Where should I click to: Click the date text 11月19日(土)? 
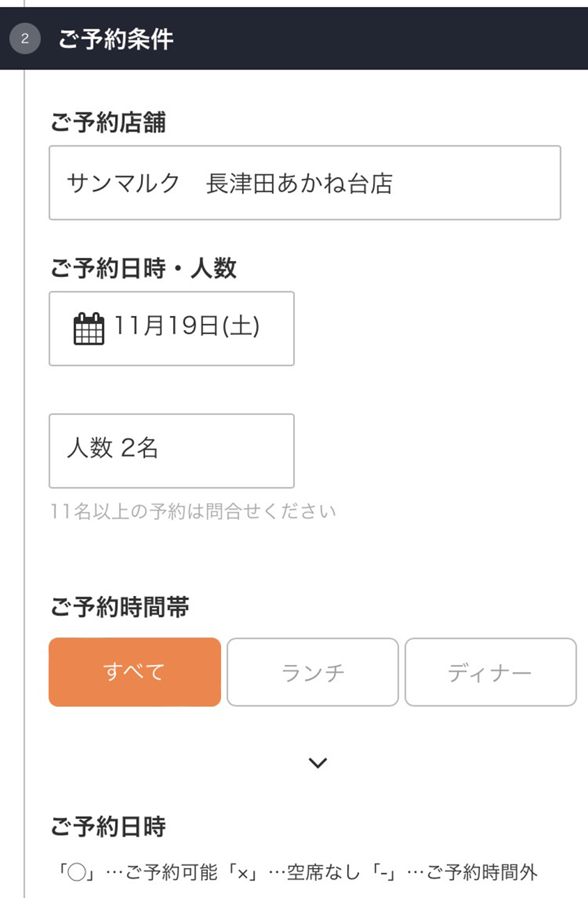187,327
